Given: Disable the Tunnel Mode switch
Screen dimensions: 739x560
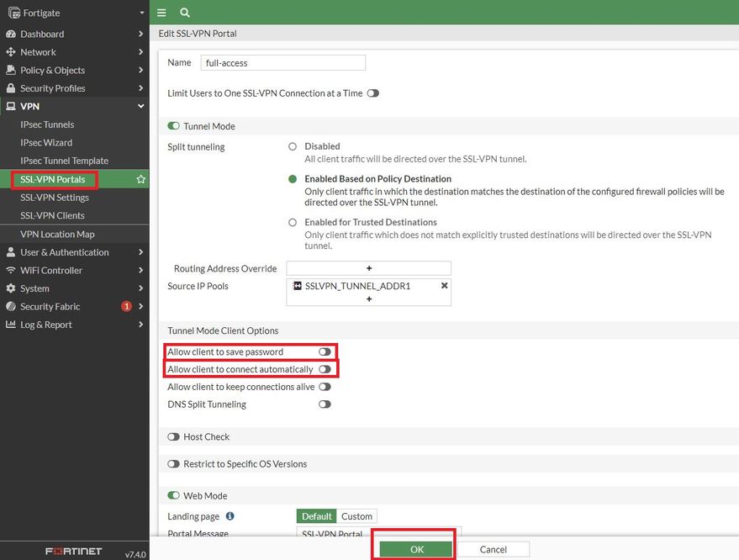Looking at the screenshot, I should [173, 126].
